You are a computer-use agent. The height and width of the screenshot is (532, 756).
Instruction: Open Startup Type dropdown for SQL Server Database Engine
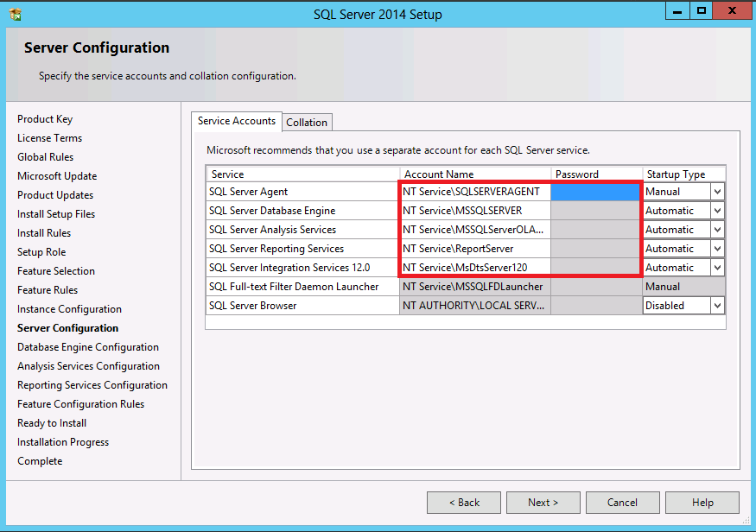point(717,211)
